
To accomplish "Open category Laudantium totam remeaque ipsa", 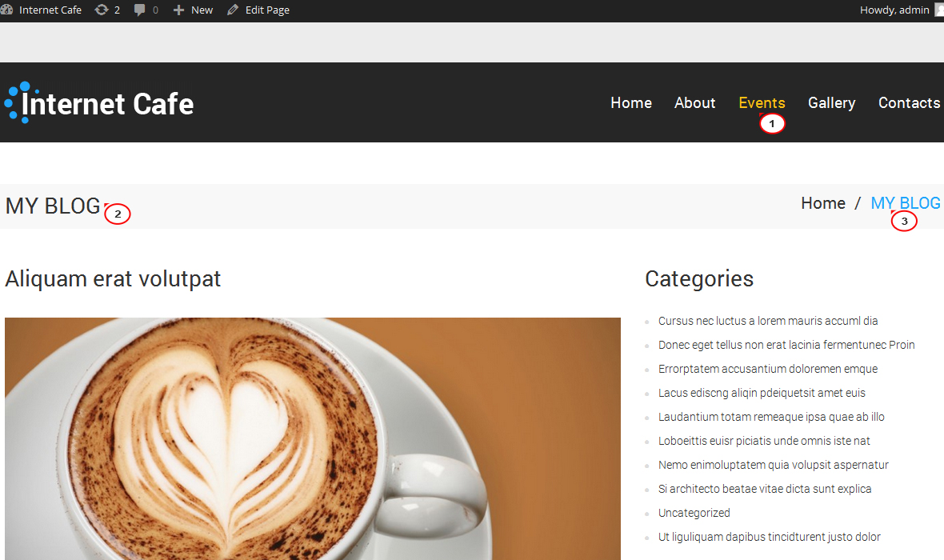I will tap(771, 417).
